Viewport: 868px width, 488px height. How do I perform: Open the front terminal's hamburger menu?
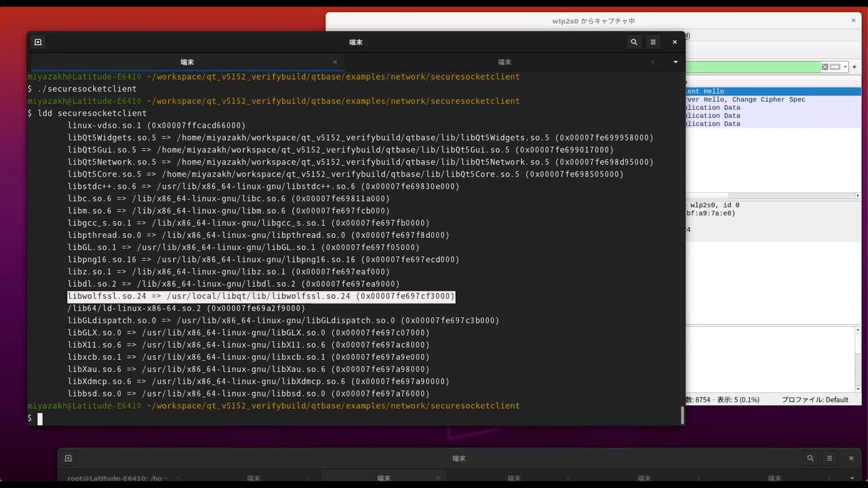[653, 42]
